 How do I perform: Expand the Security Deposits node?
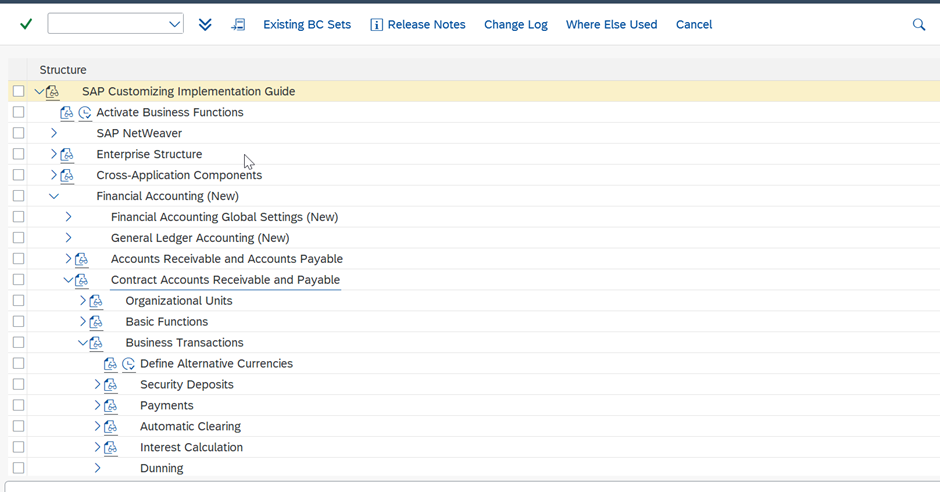[x=97, y=384]
